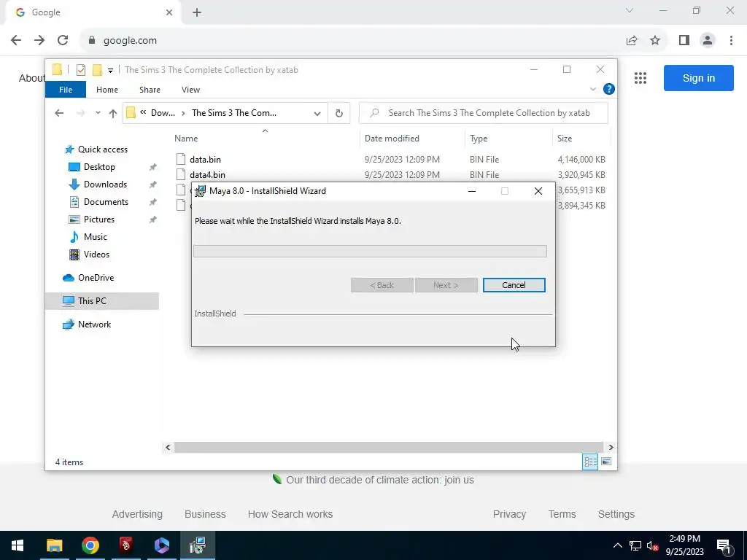Open Pictures in the navigation pane
Image resolution: width=747 pixels, height=560 pixels.
pyautogui.click(x=98, y=219)
